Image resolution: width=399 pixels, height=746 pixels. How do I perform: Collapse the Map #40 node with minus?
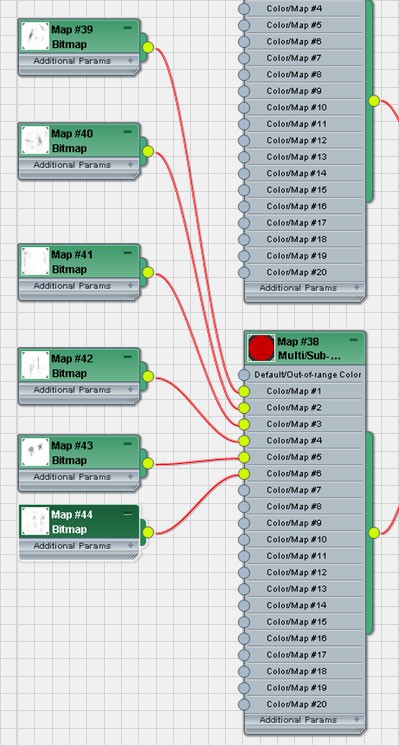[127, 132]
